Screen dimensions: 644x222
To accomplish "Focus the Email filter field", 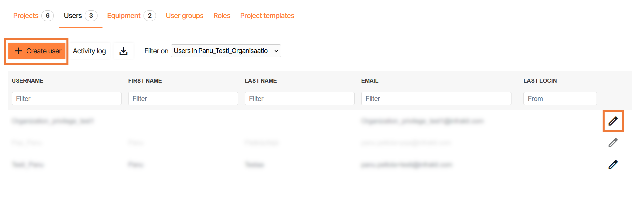I will (436, 99).
